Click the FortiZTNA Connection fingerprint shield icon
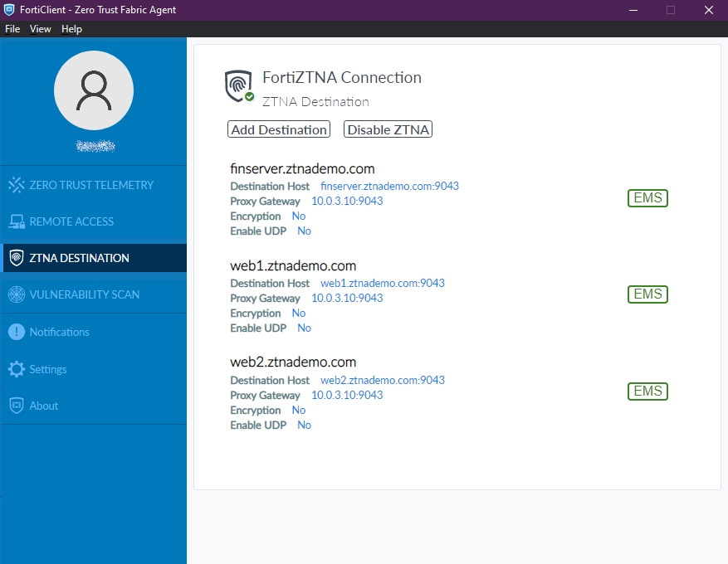This screenshot has width=728, height=564. tap(239, 86)
